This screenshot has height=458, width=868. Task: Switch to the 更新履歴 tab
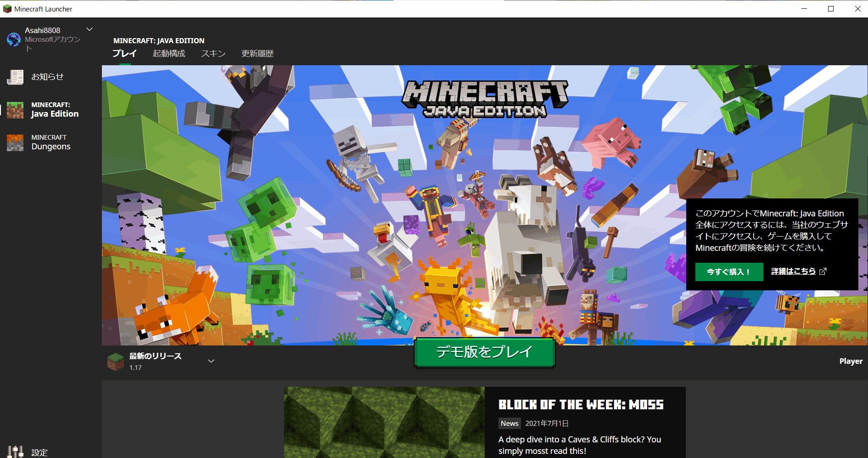point(258,53)
